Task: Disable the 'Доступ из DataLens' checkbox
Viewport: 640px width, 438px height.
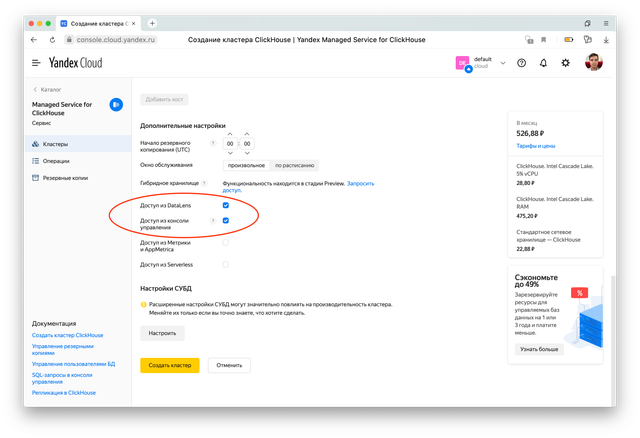Action: coord(226,205)
